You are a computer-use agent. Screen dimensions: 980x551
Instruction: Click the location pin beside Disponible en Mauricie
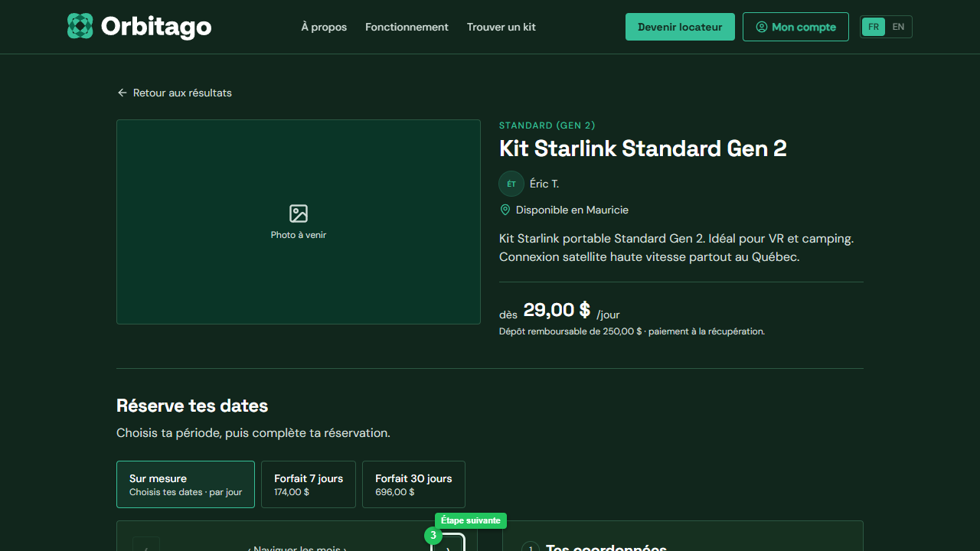coord(505,210)
